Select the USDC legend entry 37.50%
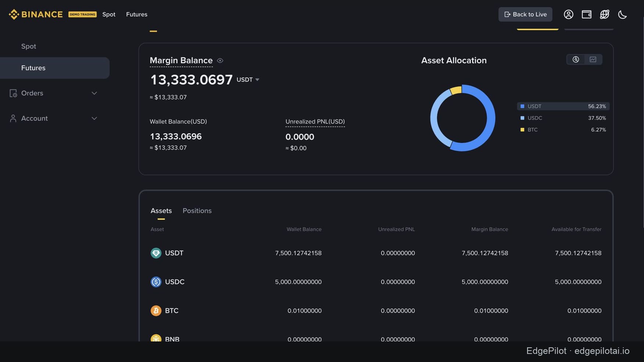The width and height of the screenshot is (644, 362). tap(563, 118)
